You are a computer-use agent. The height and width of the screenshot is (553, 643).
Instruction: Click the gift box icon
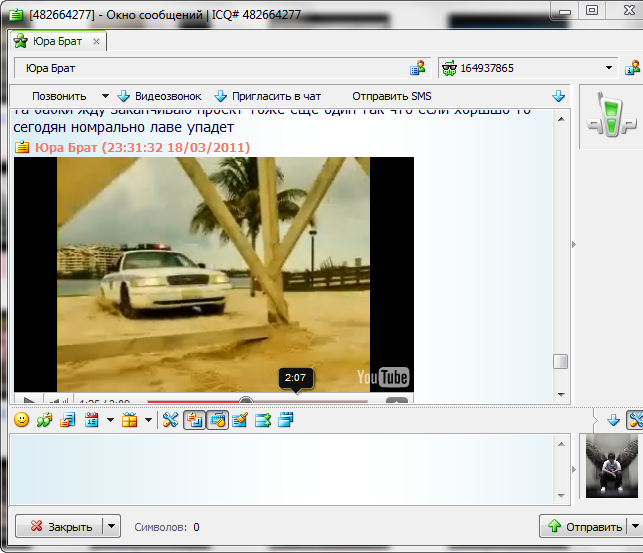pos(130,420)
